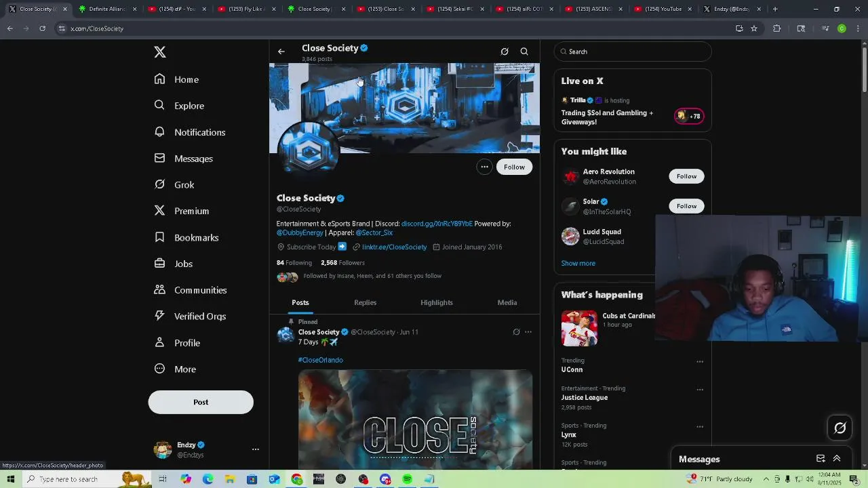This screenshot has width=868, height=488.
Task: Click Windows Start button
Action: [11, 479]
